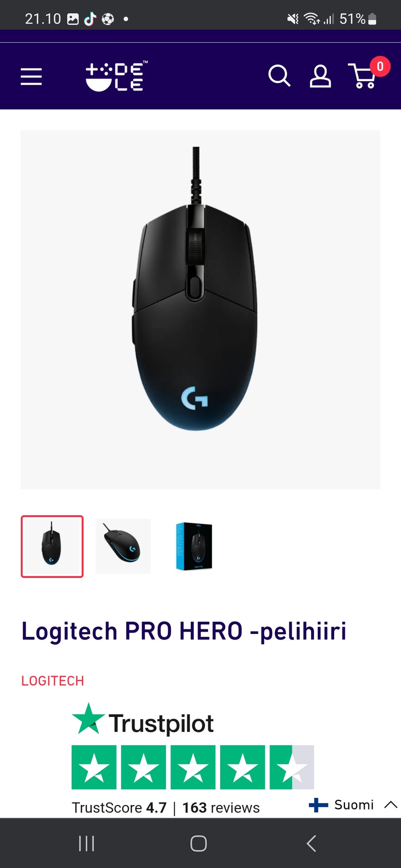
Task: Tap the Trustpilot star logo
Action: coord(143,719)
